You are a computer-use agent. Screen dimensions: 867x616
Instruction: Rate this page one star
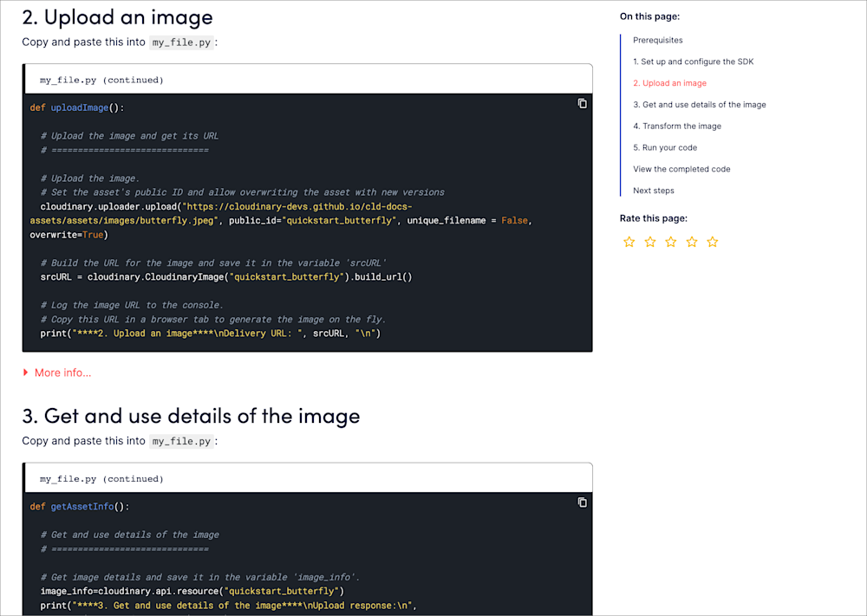tap(629, 242)
